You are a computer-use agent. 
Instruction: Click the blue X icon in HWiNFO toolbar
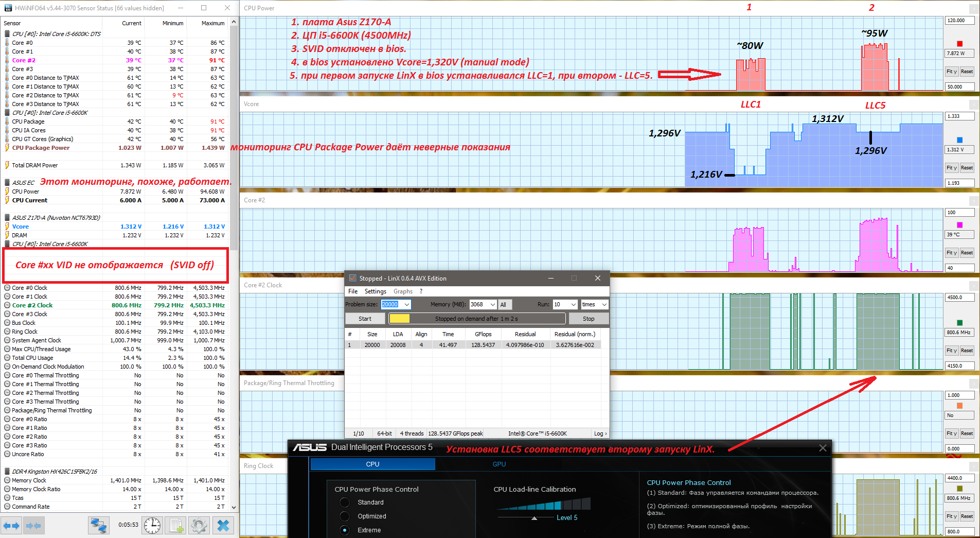click(x=223, y=526)
